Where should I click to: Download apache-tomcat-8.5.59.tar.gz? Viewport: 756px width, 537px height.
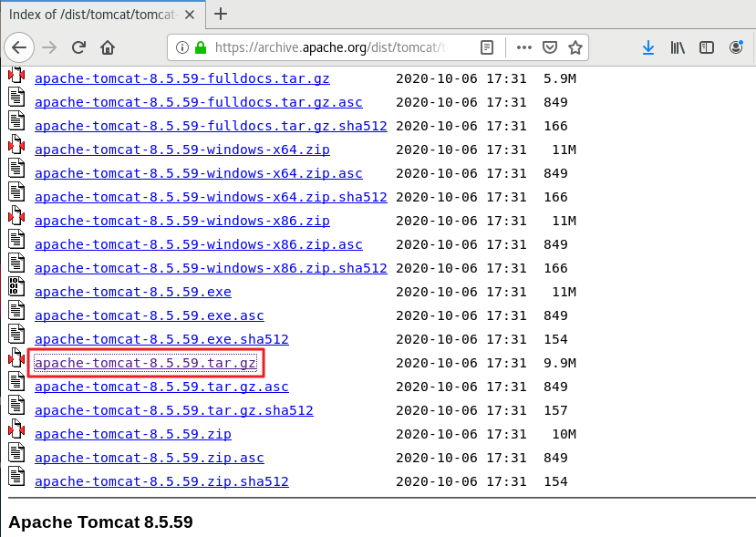click(x=145, y=363)
